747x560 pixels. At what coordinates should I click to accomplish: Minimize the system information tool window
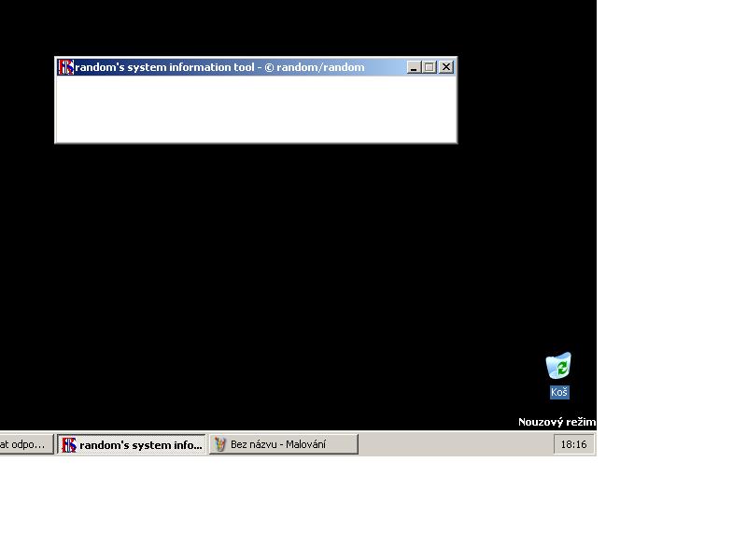[x=414, y=67]
